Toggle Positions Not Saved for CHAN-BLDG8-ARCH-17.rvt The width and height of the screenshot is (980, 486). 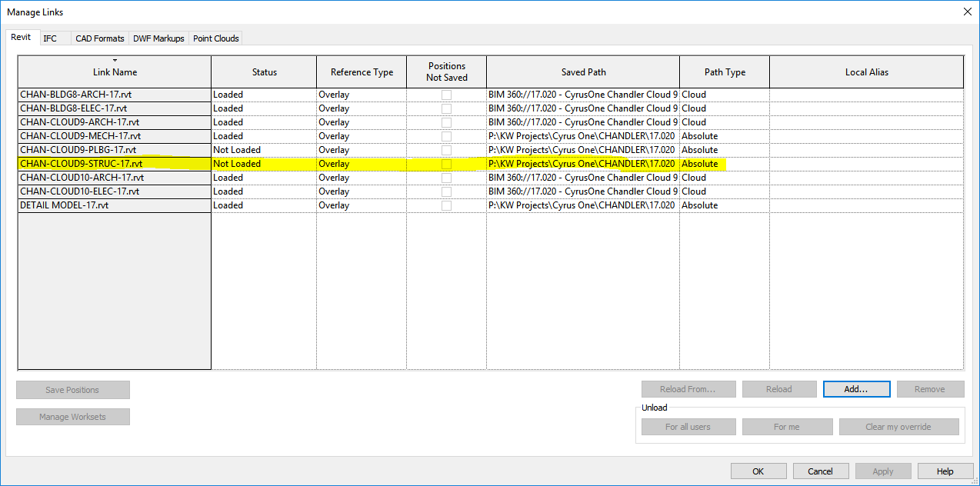click(x=446, y=95)
